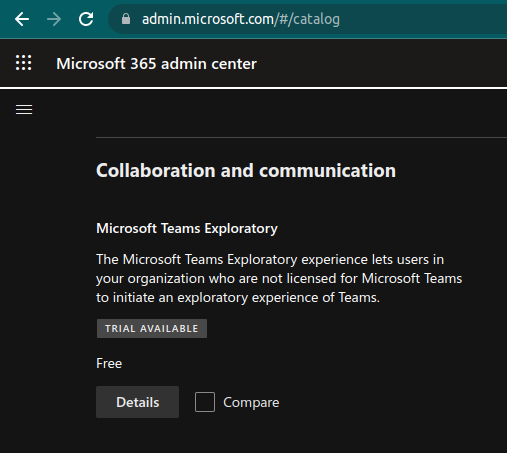This screenshot has width=507, height=453.
Task: Expand the hamburger navigation menu
Action: click(24, 109)
